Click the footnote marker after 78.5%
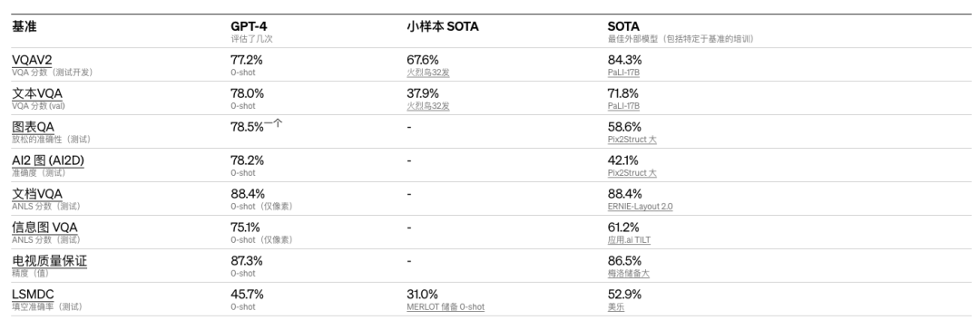Screen dimensions: 980x330 pyautogui.click(x=273, y=123)
